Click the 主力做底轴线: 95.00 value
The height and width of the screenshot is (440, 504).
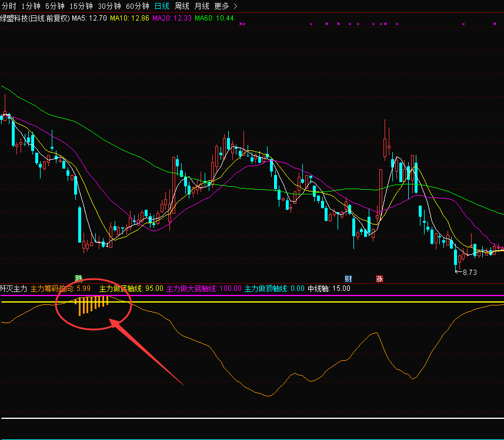pos(131,288)
